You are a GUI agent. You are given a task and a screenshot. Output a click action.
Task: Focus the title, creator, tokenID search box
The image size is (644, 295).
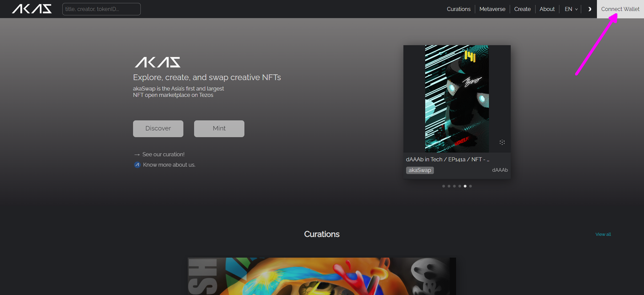pyautogui.click(x=102, y=9)
